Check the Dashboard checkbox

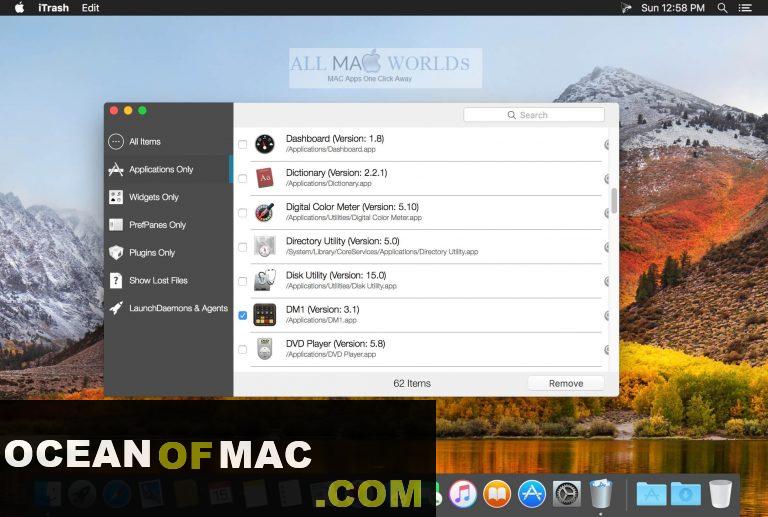pyautogui.click(x=242, y=144)
